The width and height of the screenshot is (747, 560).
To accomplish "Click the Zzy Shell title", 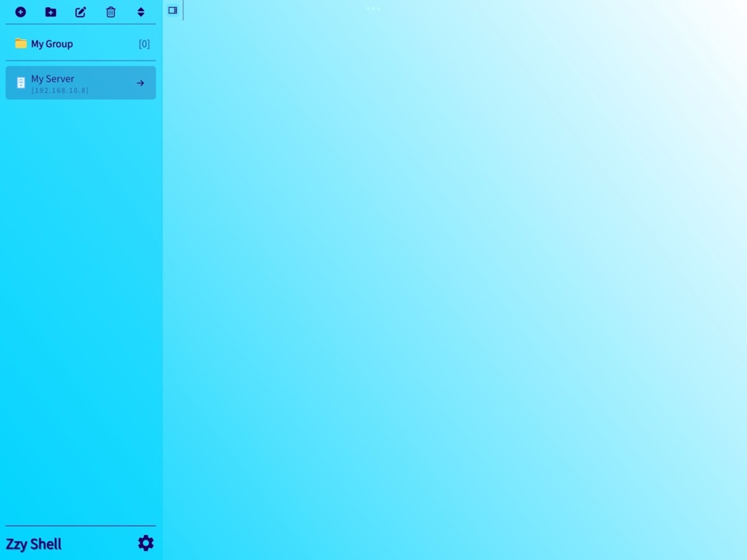I will click(33, 543).
